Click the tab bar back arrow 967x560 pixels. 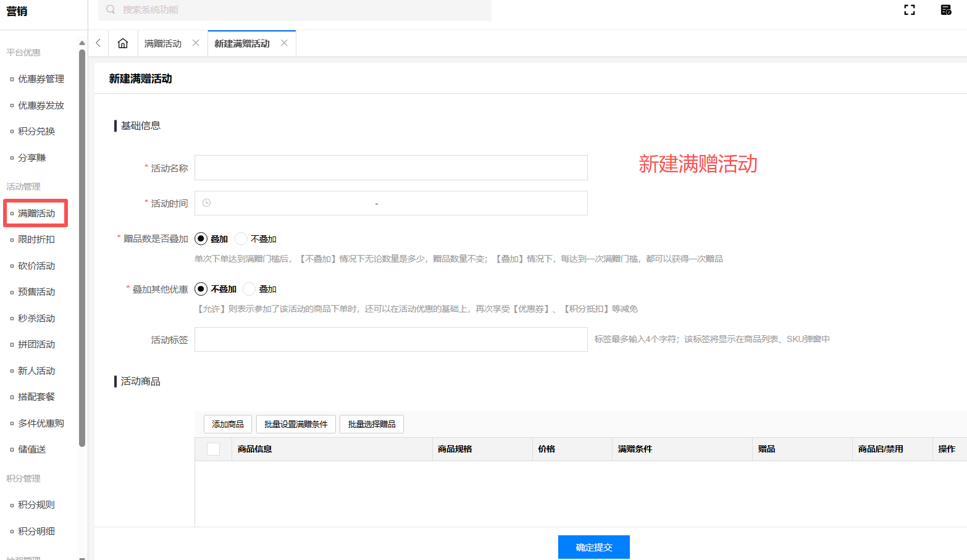coord(98,43)
